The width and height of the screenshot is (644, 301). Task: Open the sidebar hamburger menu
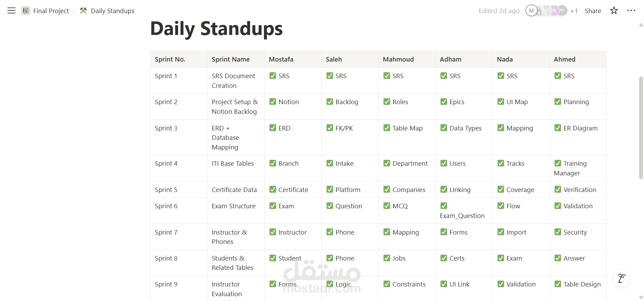11,11
